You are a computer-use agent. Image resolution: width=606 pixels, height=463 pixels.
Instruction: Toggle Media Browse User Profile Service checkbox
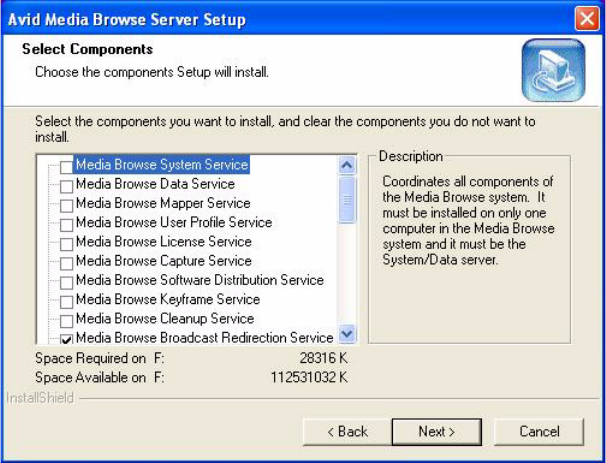[66, 225]
